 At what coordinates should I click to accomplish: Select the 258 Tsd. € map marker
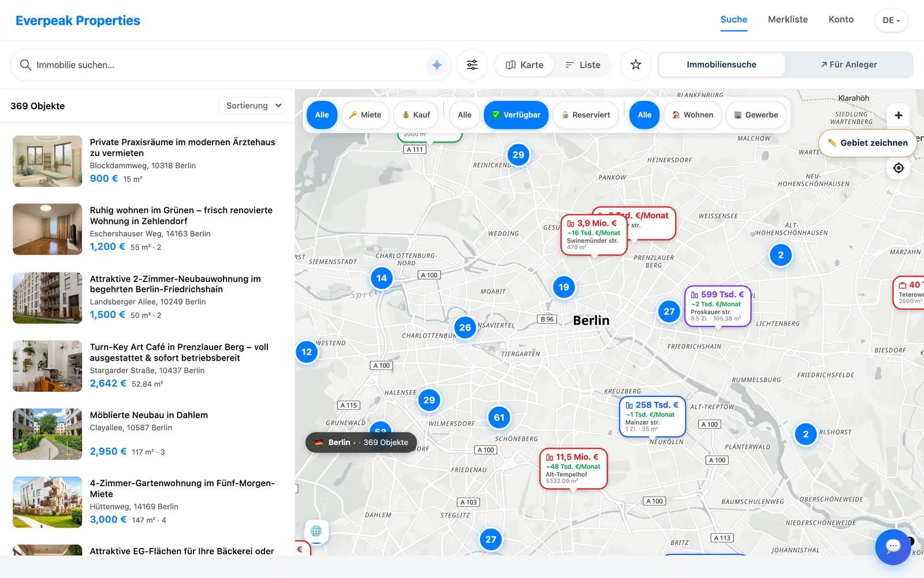653,416
